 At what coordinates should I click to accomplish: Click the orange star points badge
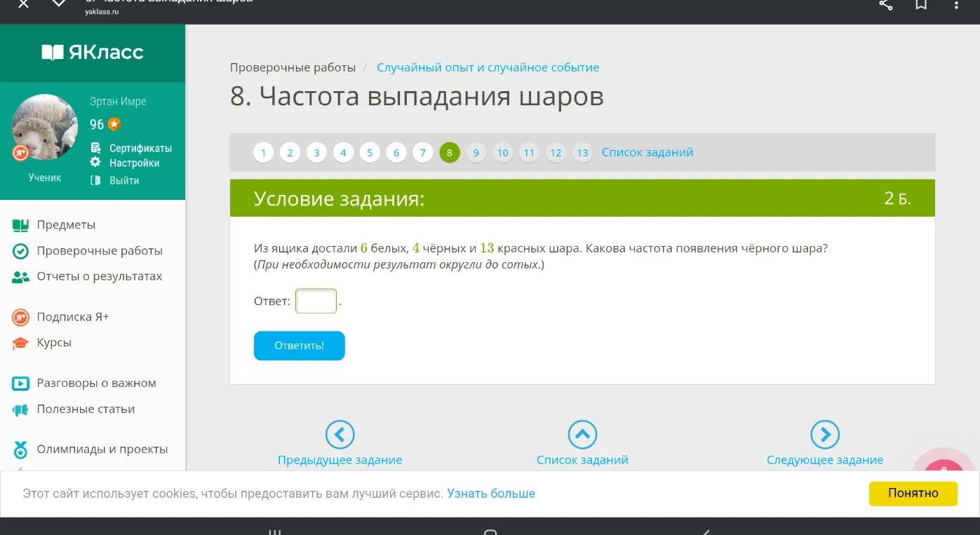coord(114,124)
